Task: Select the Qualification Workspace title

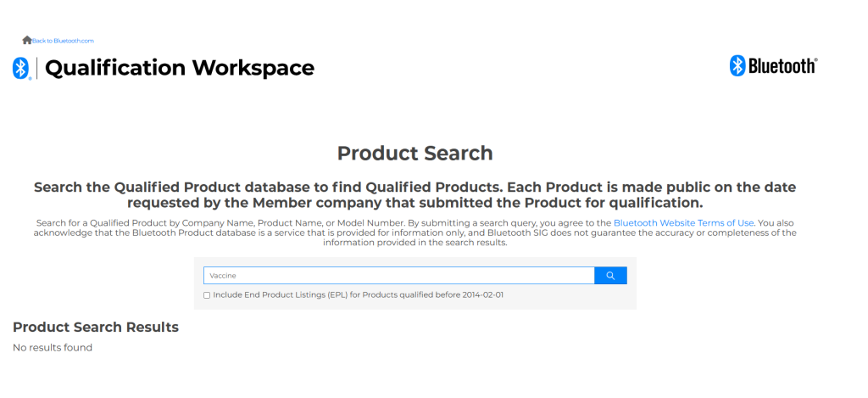Action: pyautogui.click(x=180, y=68)
